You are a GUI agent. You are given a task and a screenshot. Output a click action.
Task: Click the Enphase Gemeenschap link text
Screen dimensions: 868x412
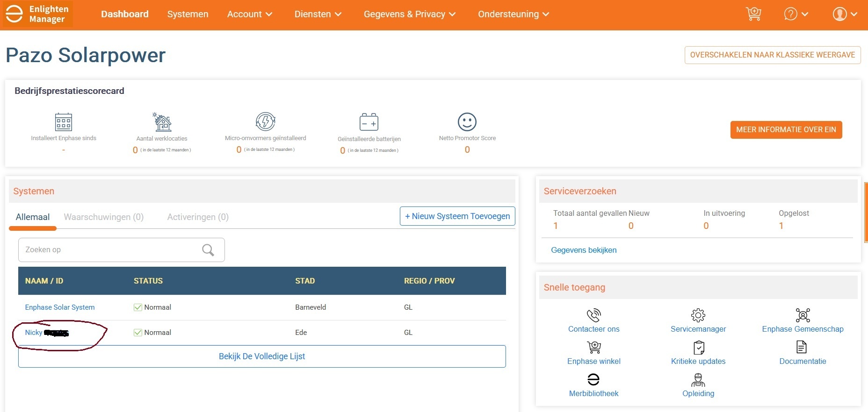point(803,329)
